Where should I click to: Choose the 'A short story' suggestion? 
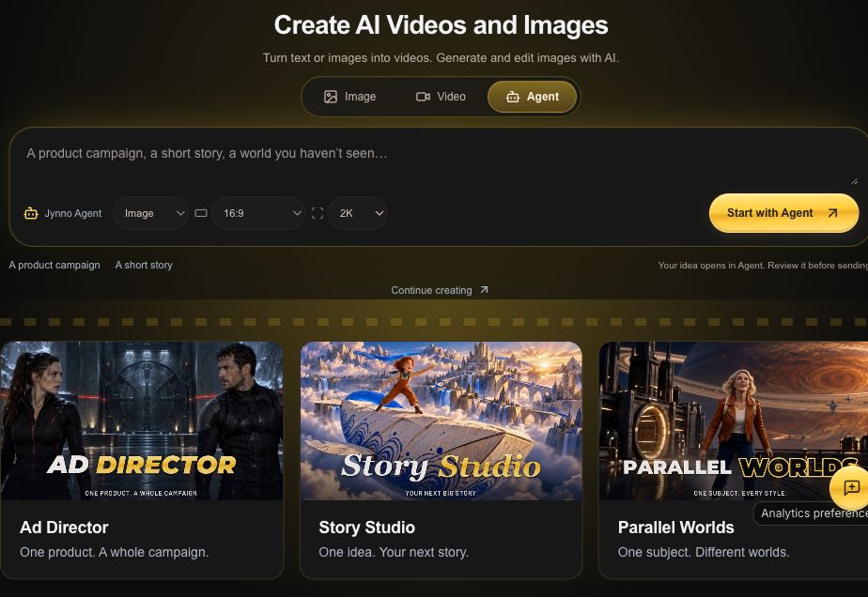click(x=144, y=265)
